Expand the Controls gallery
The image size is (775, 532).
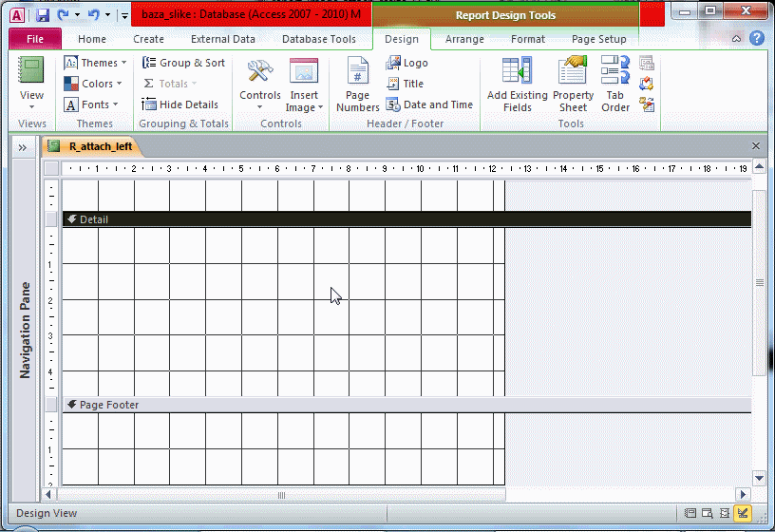(260, 85)
